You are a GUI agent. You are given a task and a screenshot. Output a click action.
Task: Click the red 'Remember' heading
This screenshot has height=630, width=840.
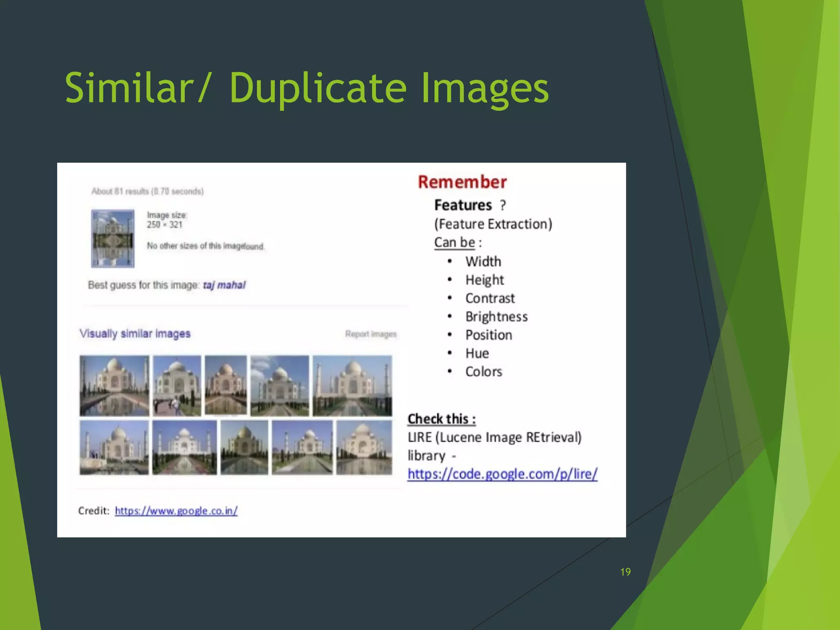click(462, 182)
